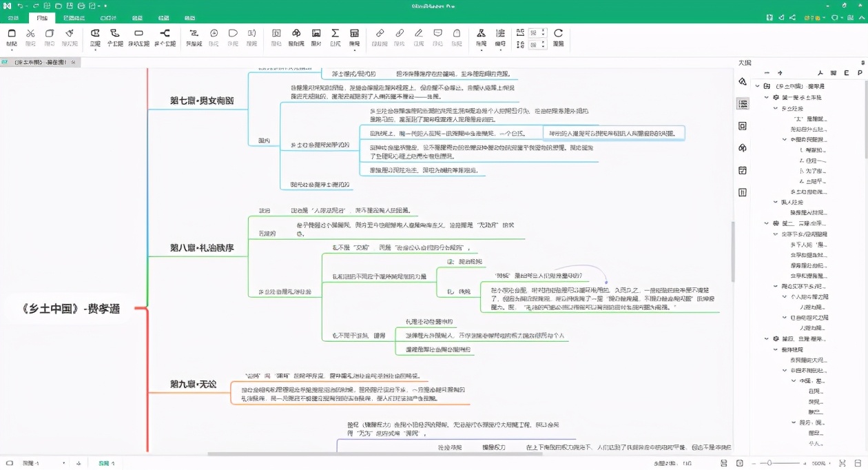Click the up stepper arrow beside the number box
The height and width of the screenshot is (470, 868).
pyautogui.click(x=543, y=30)
